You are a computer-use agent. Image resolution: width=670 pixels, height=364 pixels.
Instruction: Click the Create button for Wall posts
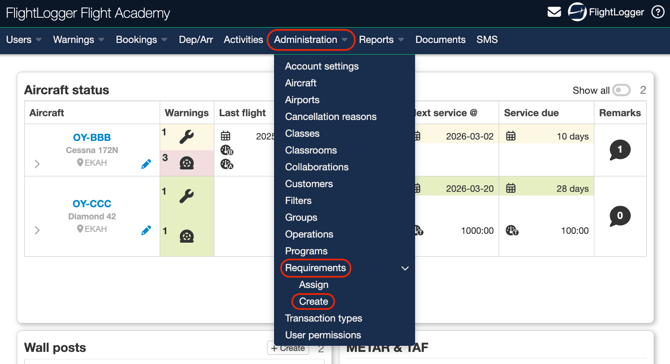(x=288, y=348)
